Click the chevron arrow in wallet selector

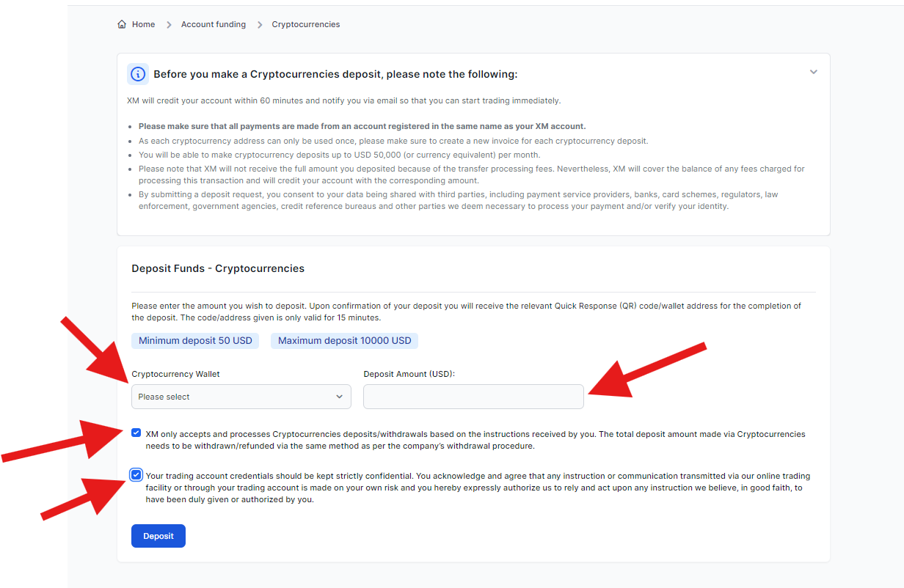339,397
